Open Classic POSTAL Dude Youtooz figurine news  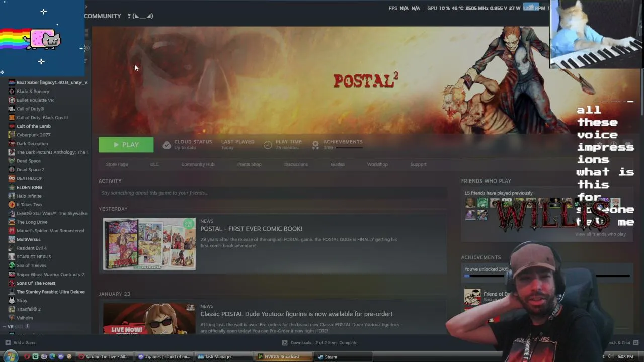tap(296, 314)
